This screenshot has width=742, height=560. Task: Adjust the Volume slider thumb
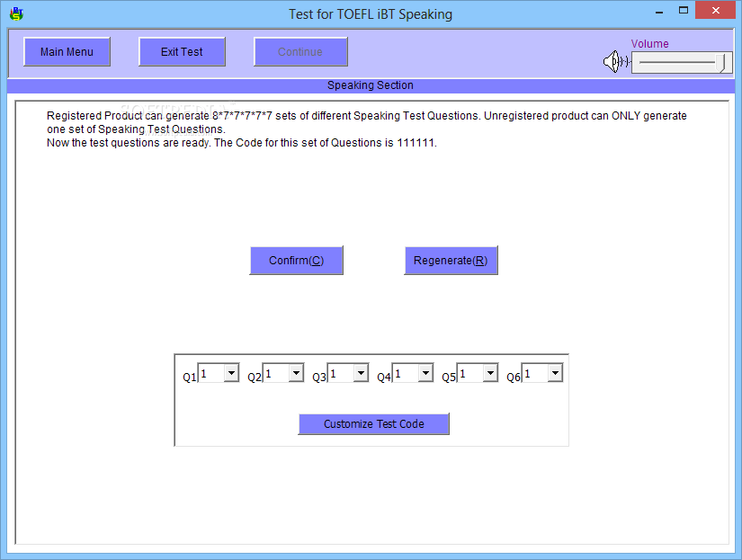[720, 63]
